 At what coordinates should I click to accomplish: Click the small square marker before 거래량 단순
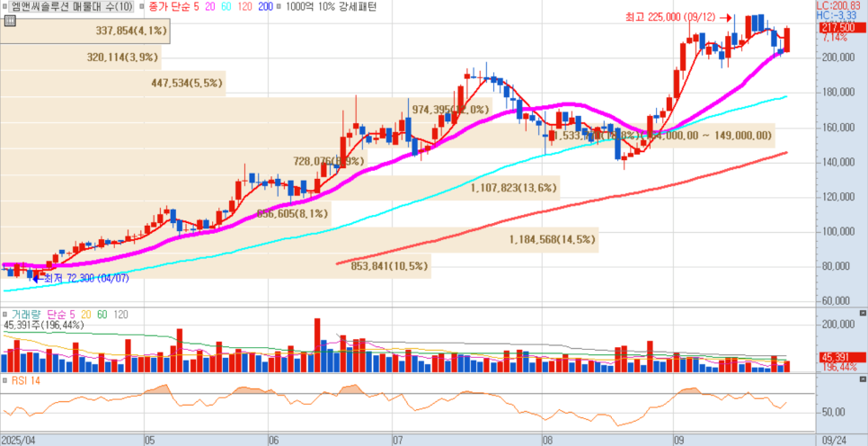pos(5,315)
